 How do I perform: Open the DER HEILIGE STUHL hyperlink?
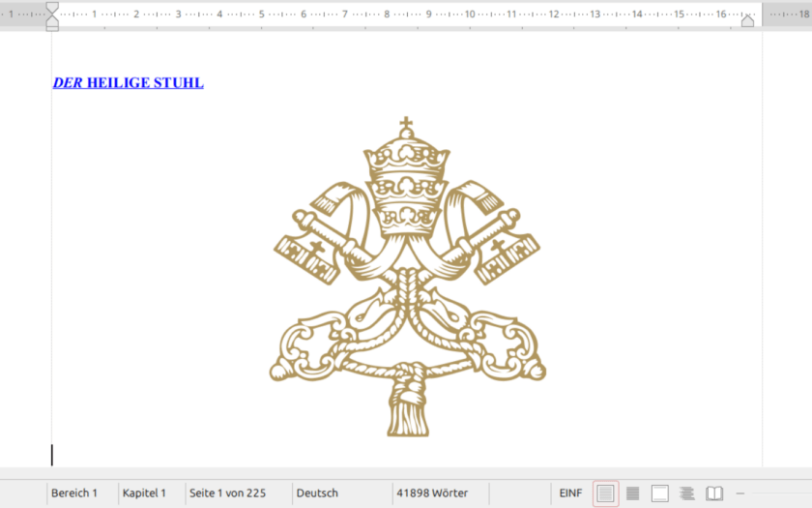click(x=128, y=83)
